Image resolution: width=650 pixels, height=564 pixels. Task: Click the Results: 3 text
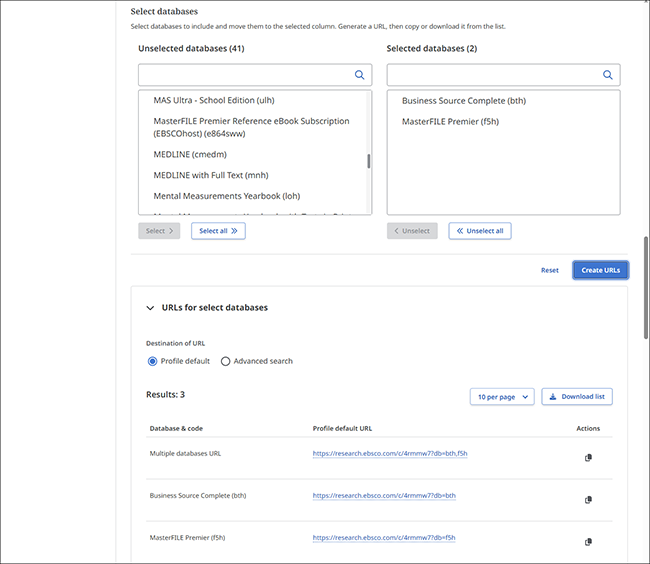point(165,395)
